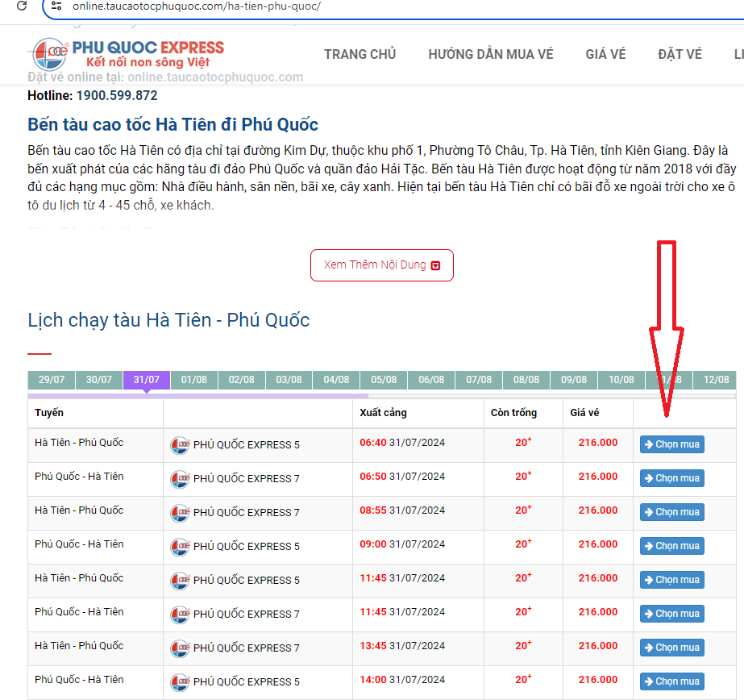Click ship logo in 14:00 row
The width and height of the screenshot is (744, 700).
tap(180, 682)
